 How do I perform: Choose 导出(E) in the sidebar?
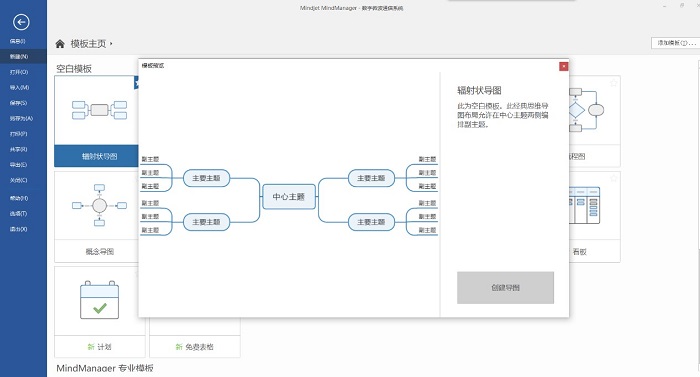coord(18,165)
